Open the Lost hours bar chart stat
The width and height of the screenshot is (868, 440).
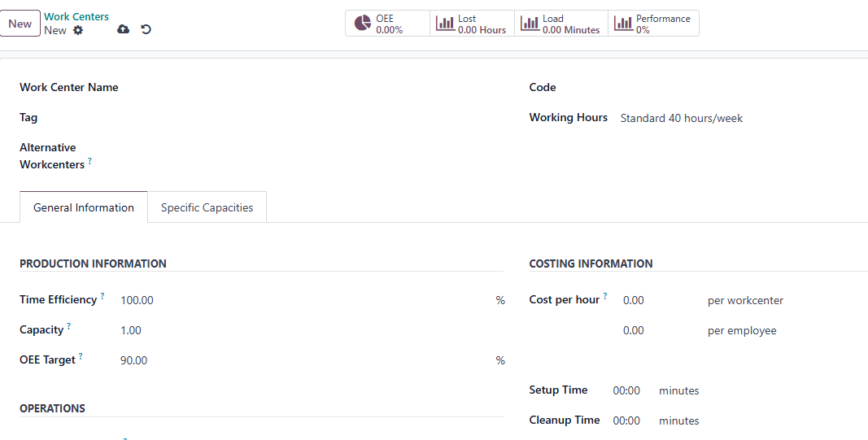click(x=472, y=24)
